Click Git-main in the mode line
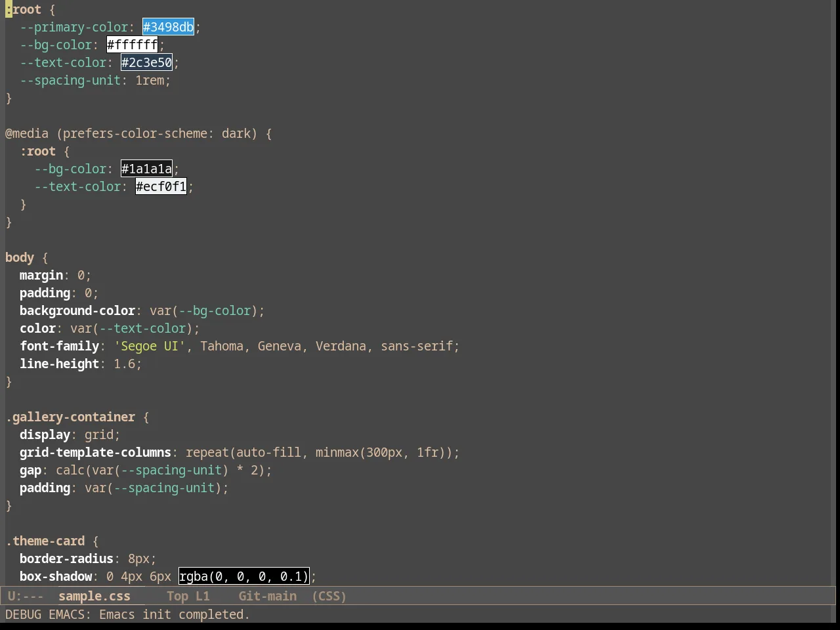The width and height of the screenshot is (840, 630). (x=268, y=596)
